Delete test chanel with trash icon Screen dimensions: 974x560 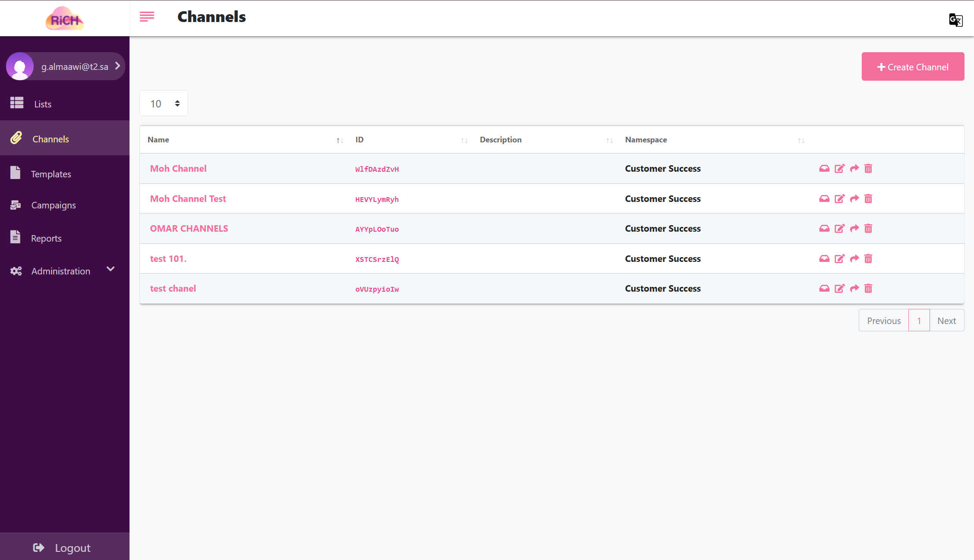pyautogui.click(x=868, y=289)
